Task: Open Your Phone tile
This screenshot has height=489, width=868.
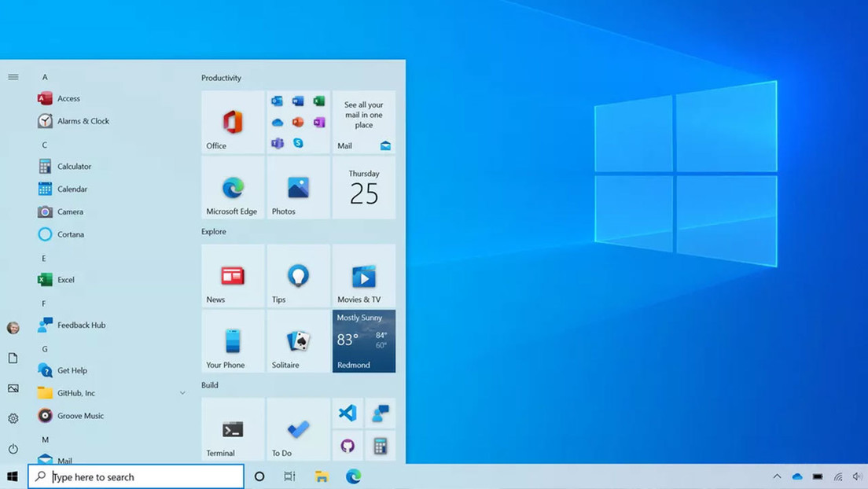Action: click(x=233, y=341)
